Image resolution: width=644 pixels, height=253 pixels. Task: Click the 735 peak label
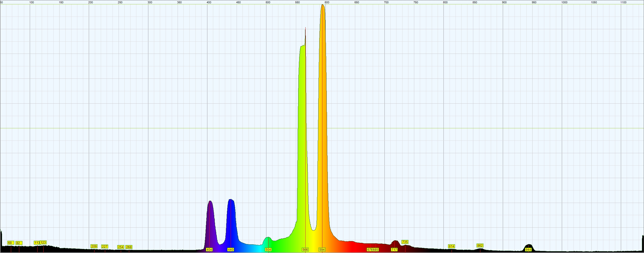405,242
